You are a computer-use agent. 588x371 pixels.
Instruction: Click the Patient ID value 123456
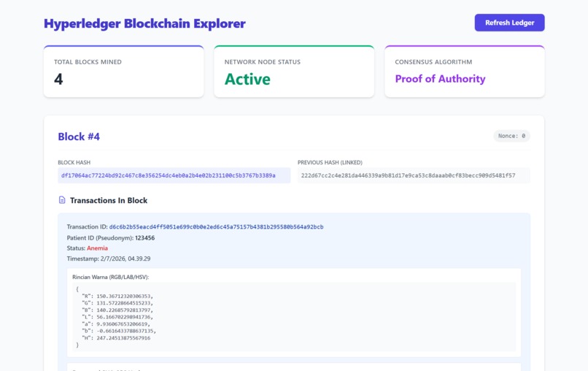144,237
